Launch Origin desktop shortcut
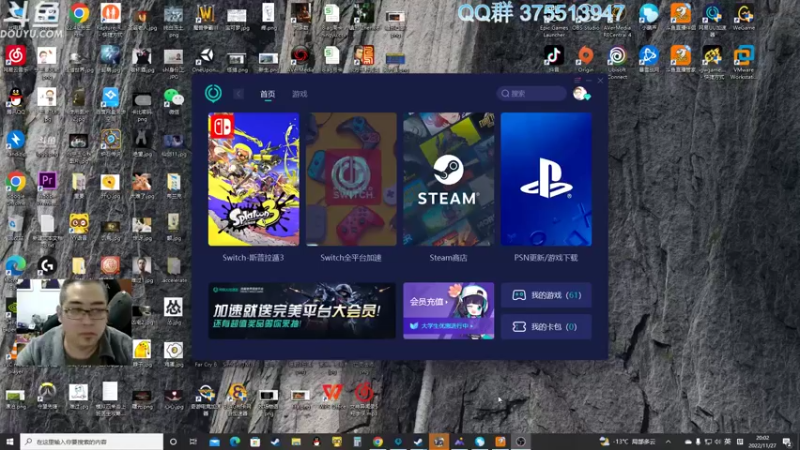The image size is (800, 450). 585,58
